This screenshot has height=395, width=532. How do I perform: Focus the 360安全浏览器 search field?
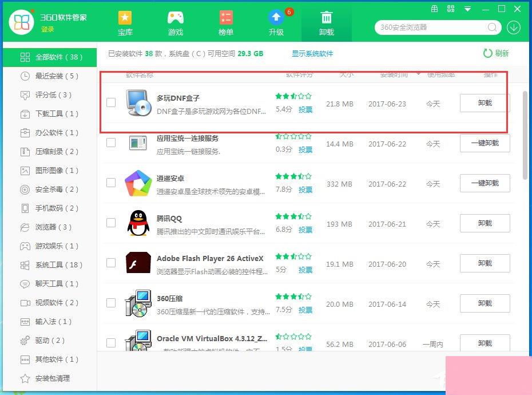tap(431, 27)
